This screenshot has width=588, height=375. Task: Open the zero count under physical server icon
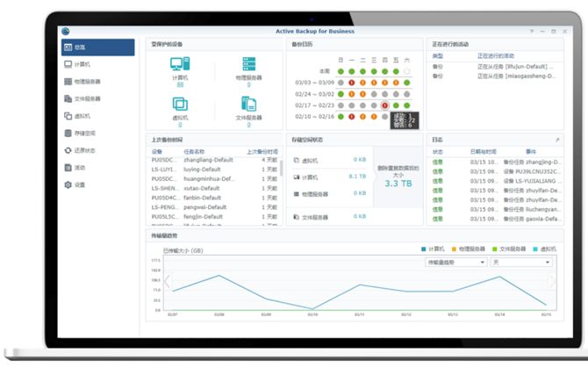click(x=249, y=85)
